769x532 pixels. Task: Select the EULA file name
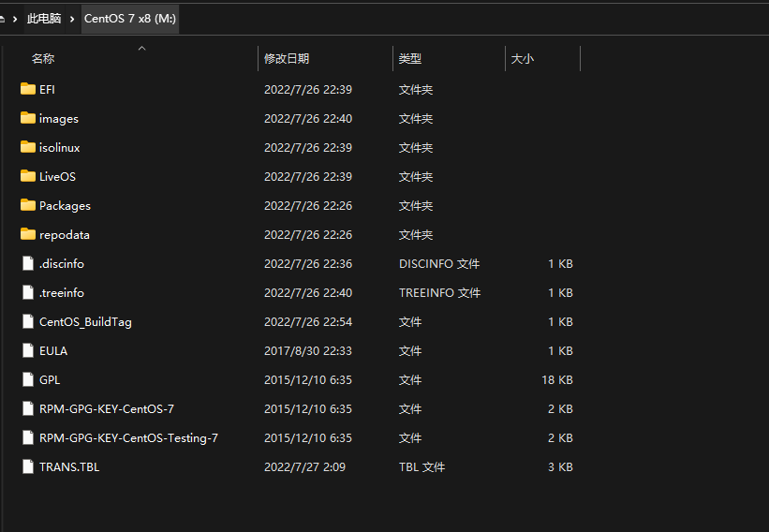coord(53,350)
